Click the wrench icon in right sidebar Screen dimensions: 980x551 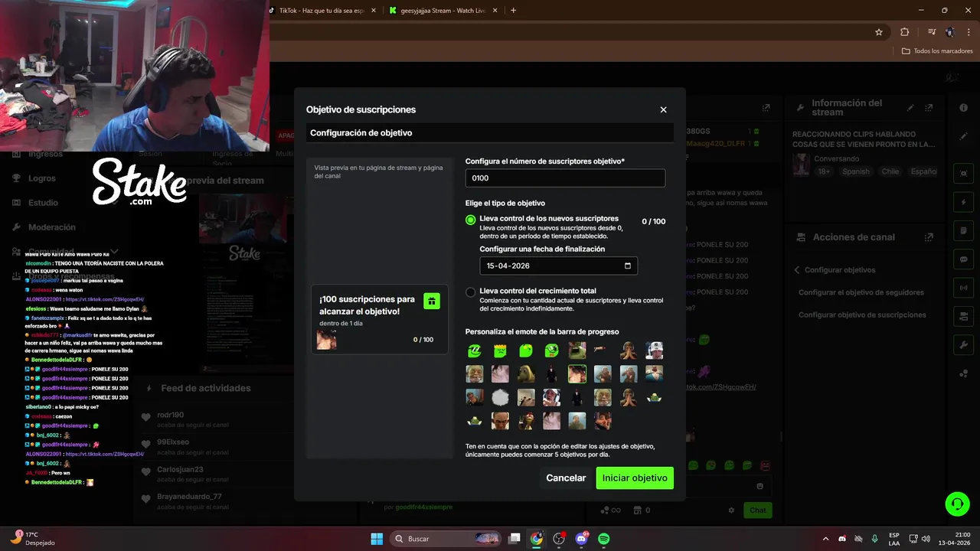tap(964, 346)
